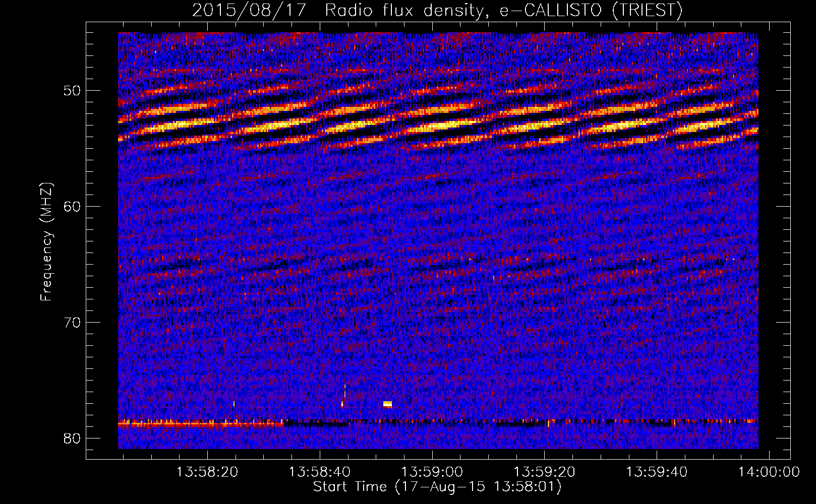Click the time tick label "13:59:00"
The image size is (816, 504).
pyautogui.click(x=432, y=472)
